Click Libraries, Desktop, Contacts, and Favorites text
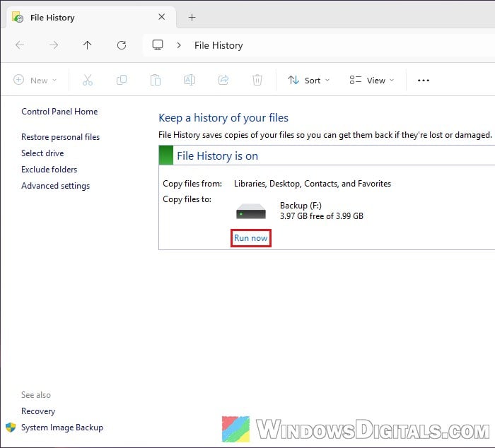Screen dimensions: 495x448 tap(313, 184)
